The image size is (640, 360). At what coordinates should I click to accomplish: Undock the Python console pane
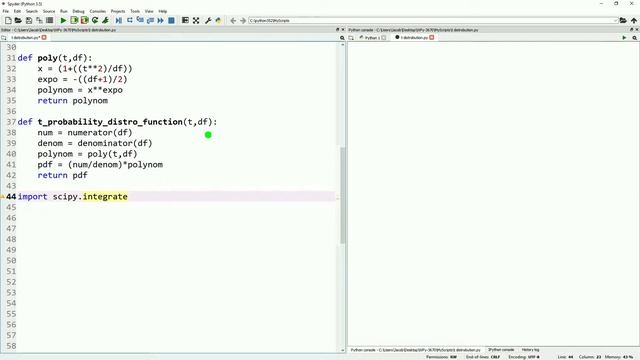631,30
